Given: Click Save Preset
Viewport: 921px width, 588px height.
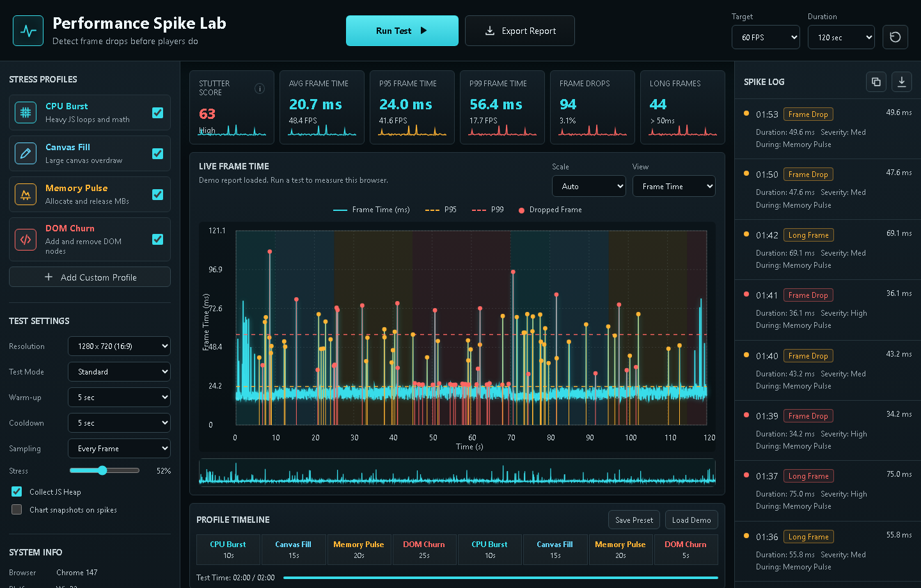Looking at the screenshot, I should 634,520.
